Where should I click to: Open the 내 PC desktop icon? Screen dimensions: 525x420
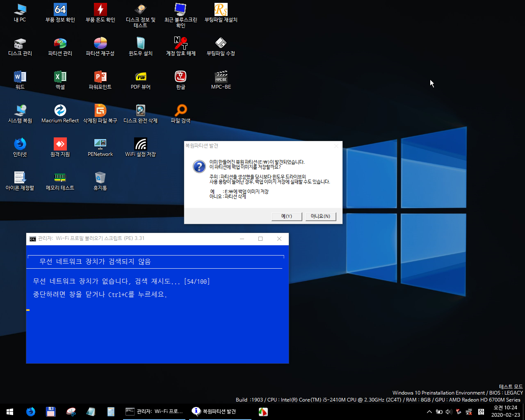pos(20,13)
